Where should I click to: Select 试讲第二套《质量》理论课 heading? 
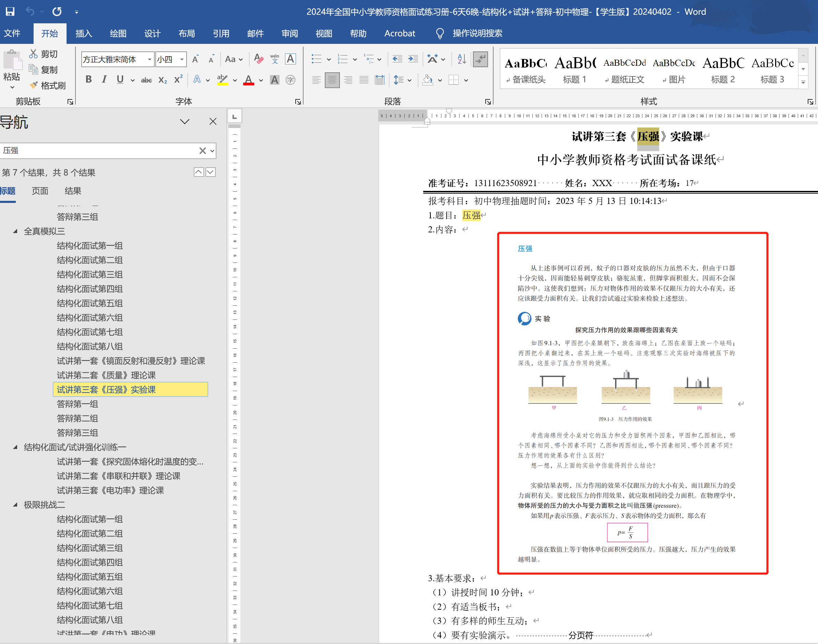[x=106, y=375]
